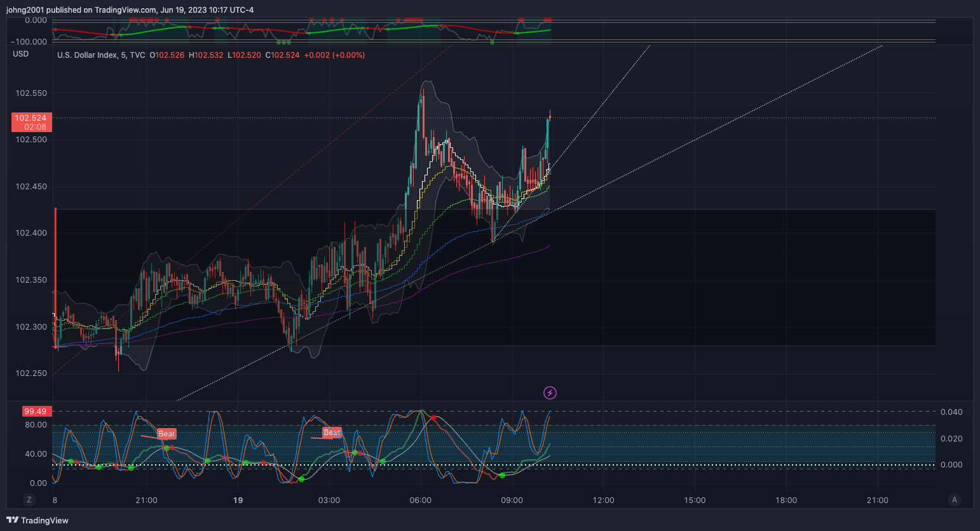Toggle the A auto-scale button

954,500
